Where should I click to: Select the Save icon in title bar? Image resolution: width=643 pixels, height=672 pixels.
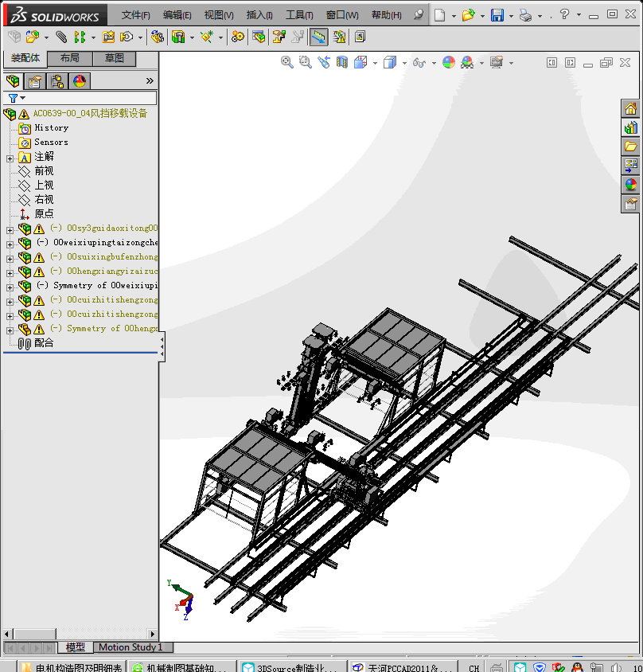[497, 15]
